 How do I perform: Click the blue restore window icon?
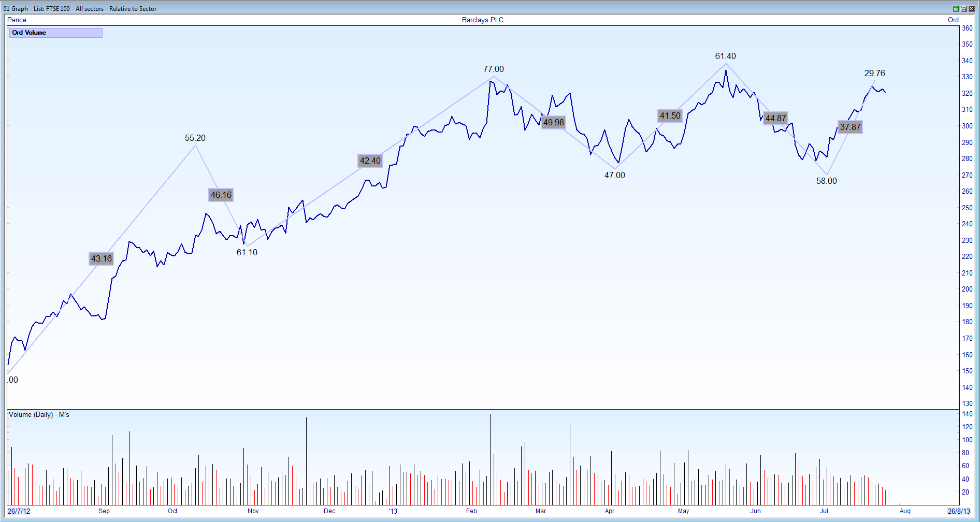coord(964,8)
